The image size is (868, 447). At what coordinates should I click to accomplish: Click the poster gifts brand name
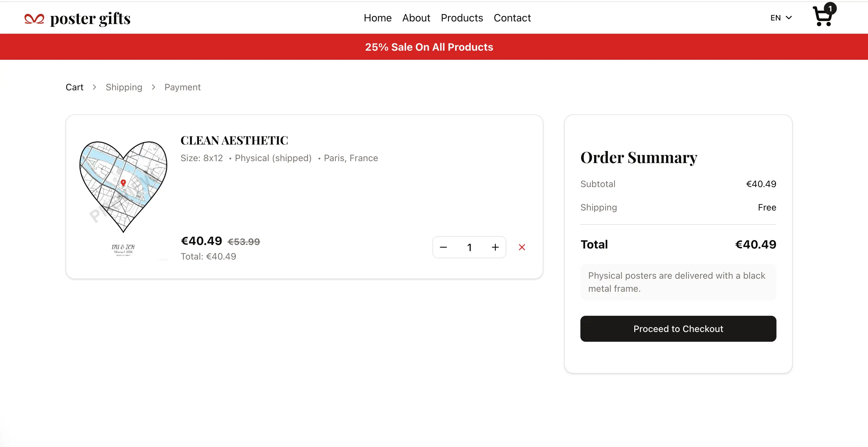click(90, 19)
